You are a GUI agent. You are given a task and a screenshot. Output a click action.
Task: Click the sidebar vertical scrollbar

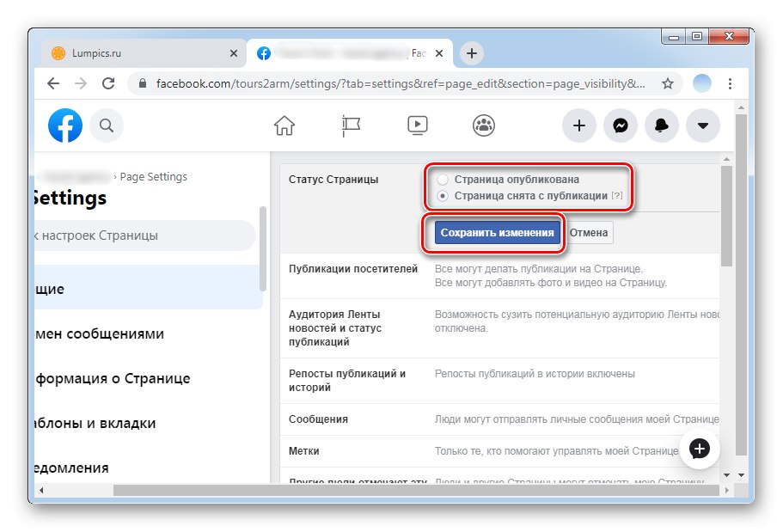pos(263,248)
